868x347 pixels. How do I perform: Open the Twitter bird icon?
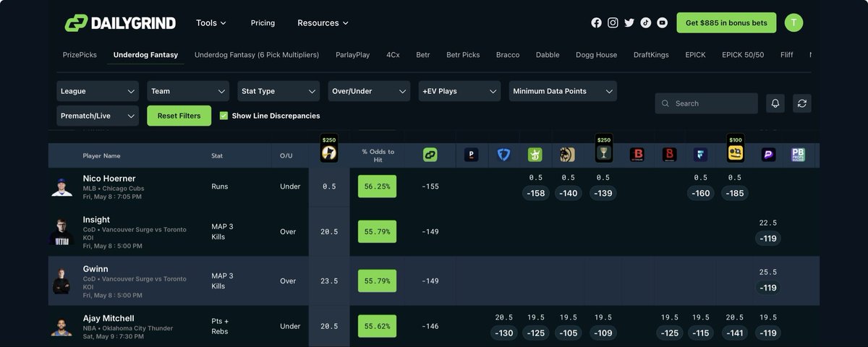pyautogui.click(x=629, y=22)
